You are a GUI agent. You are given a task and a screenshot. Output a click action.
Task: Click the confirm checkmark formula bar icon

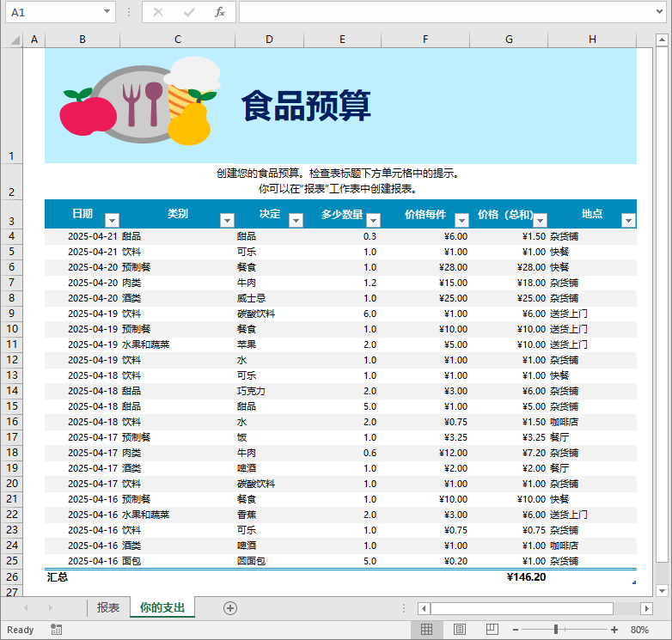(x=189, y=12)
